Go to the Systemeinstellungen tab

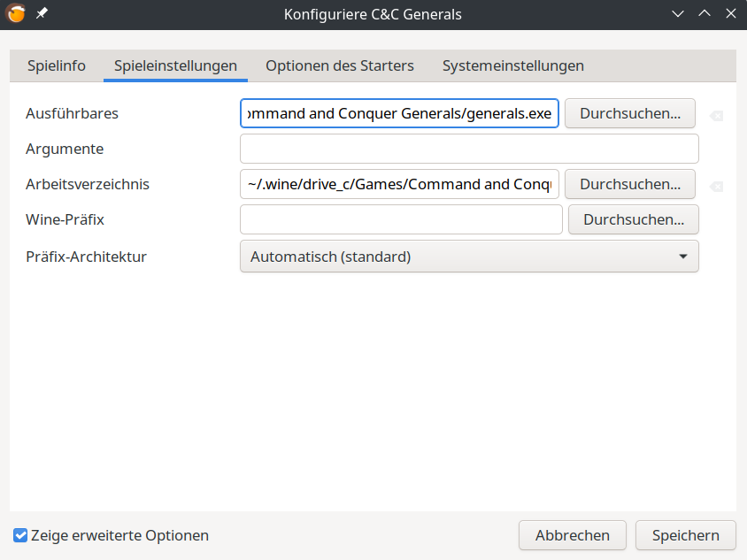[x=512, y=65]
